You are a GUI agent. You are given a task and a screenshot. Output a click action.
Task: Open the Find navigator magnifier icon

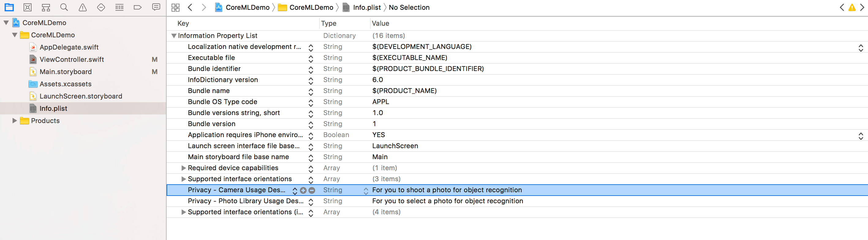click(x=64, y=7)
